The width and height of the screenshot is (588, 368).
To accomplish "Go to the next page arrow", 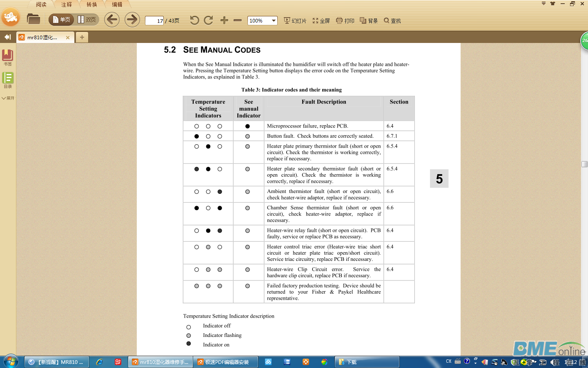I will click(132, 20).
